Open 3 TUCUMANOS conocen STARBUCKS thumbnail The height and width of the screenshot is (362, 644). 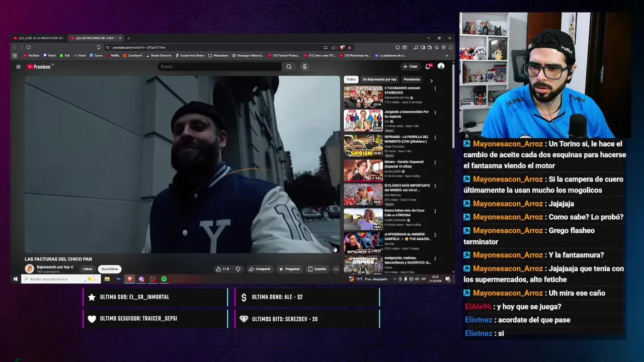(363, 97)
